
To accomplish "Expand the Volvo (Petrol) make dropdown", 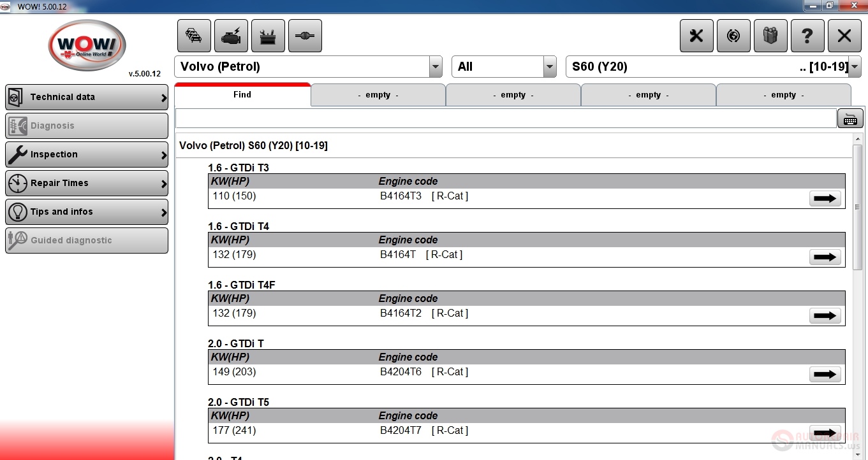I will [436, 67].
